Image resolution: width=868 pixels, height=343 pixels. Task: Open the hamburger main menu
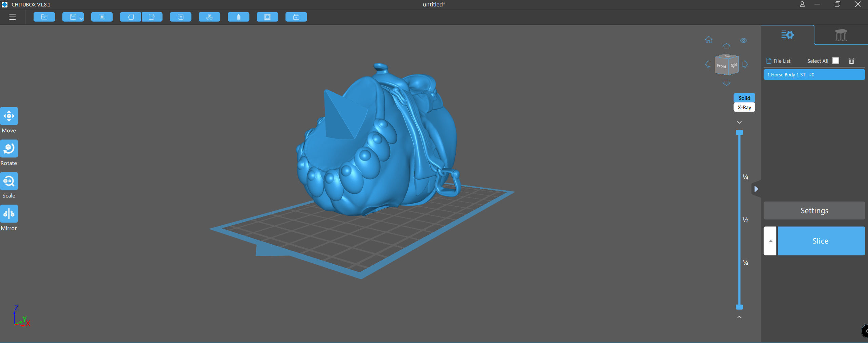coord(13,17)
